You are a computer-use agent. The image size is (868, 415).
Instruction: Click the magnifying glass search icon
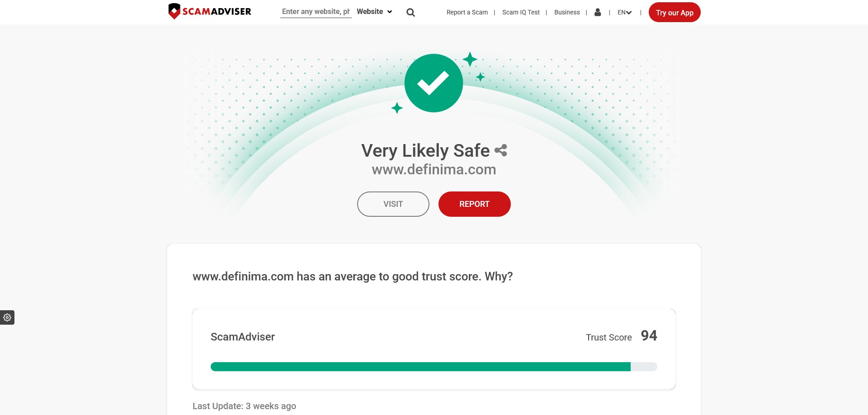coord(410,13)
